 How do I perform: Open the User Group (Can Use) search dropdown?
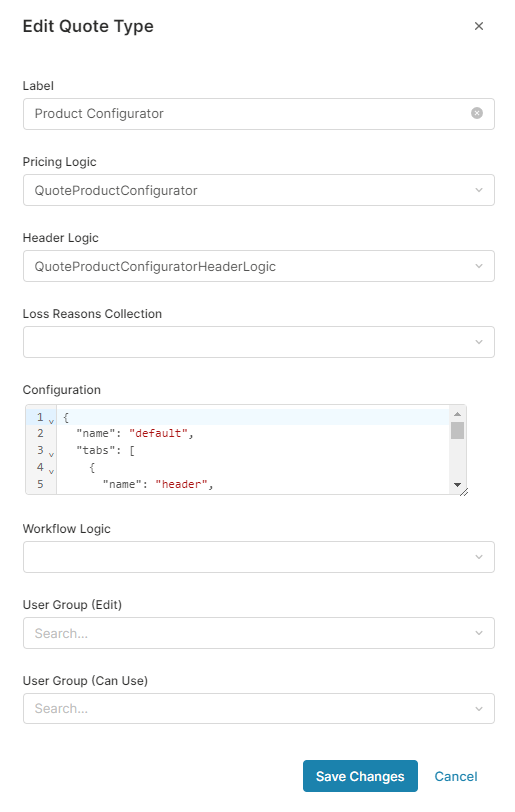[x=259, y=708]
